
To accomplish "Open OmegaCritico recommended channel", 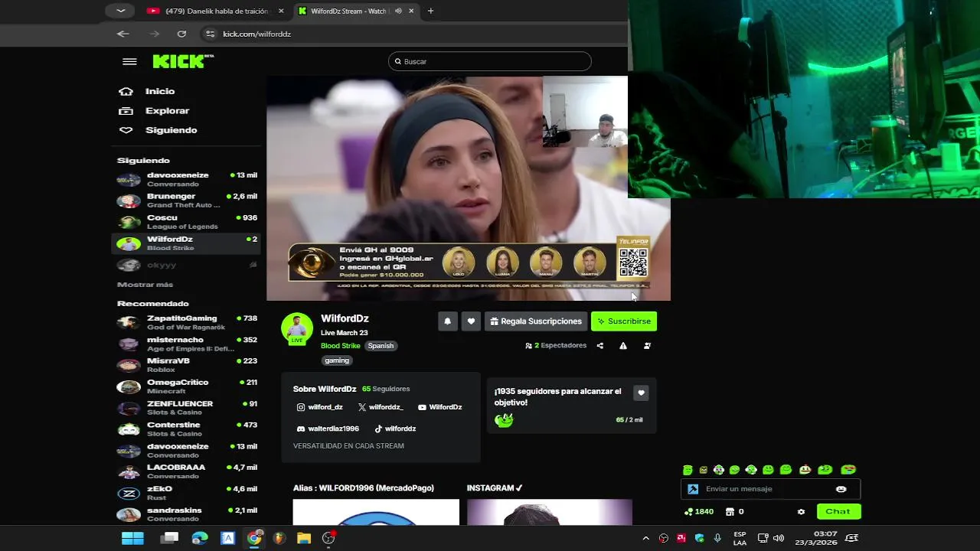I will (x=187, y=386).
